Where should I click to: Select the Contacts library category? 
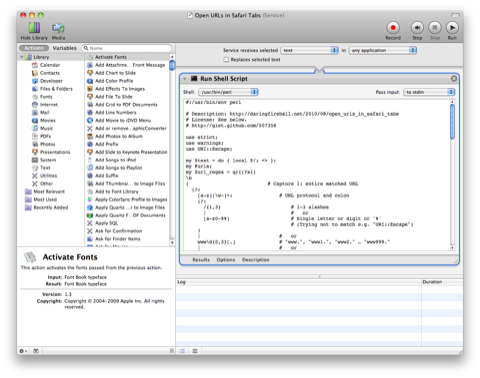[x=50, y=73]
